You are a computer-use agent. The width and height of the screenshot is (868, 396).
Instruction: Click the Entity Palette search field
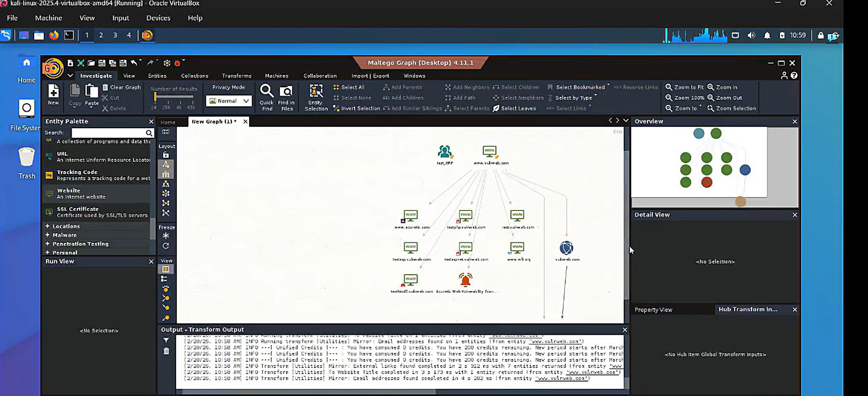tap(108, 133)
